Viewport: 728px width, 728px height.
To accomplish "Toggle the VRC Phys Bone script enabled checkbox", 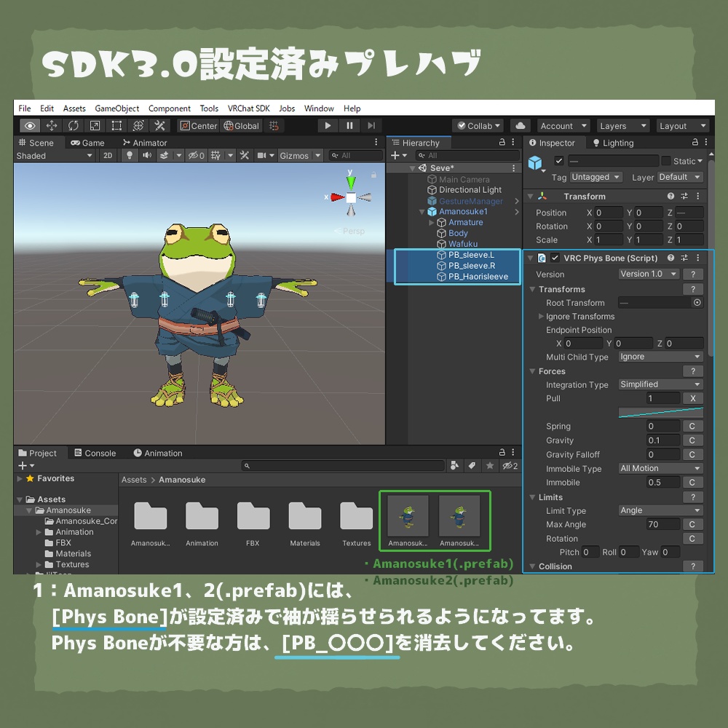I will click(555, 257).
